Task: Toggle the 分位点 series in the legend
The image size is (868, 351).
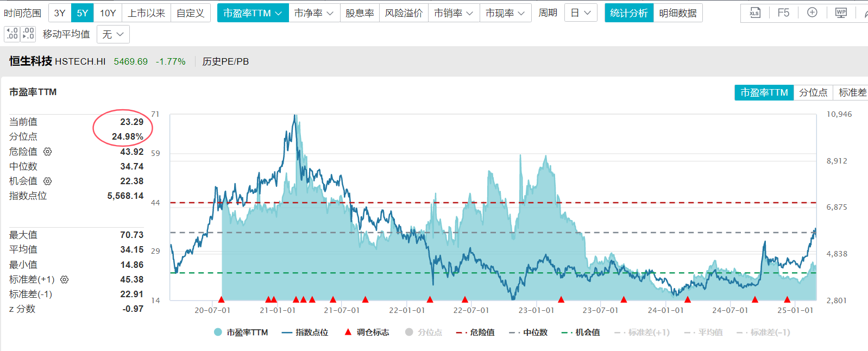Action: click(x=424, y=332)
